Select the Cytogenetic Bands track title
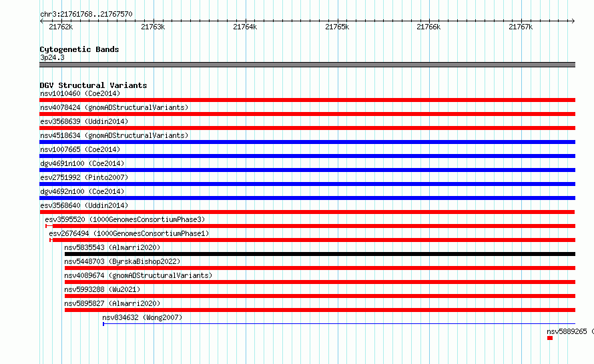 click(x=79, y=49)
